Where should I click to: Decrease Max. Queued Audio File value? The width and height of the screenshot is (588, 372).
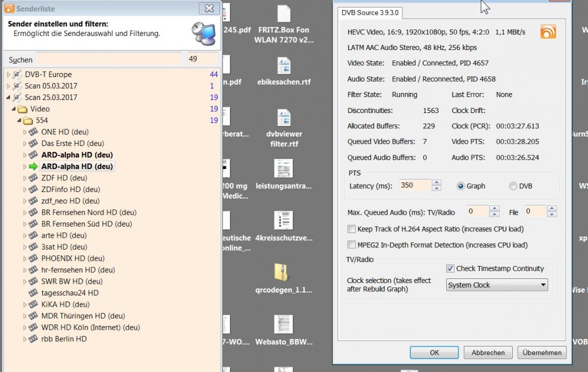click(x=552, y=214)
